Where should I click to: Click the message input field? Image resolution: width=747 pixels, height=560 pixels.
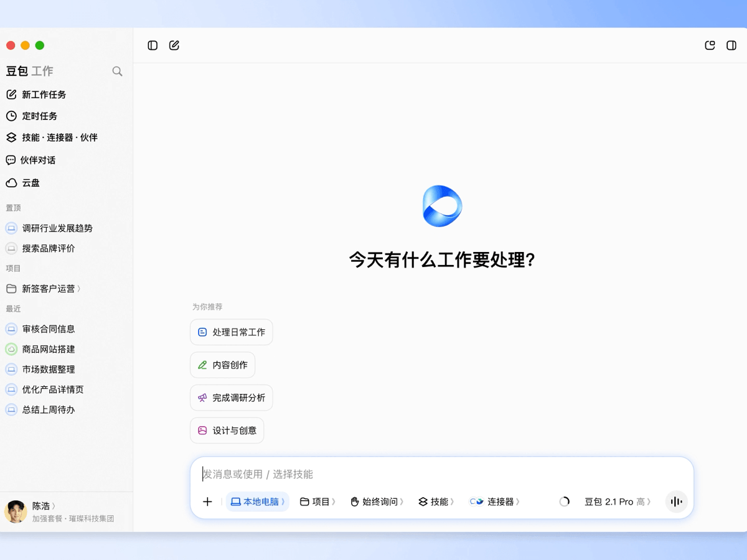point(442,474)
